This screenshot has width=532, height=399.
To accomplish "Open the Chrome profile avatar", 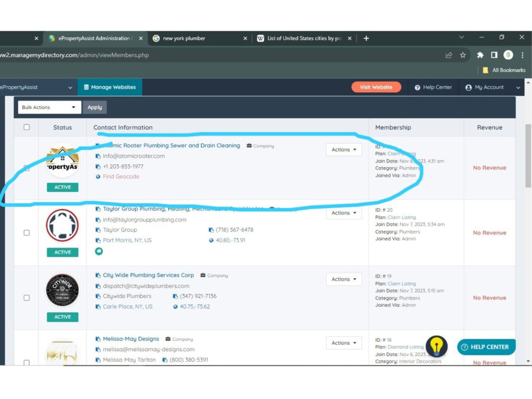I will pos(508,55).
